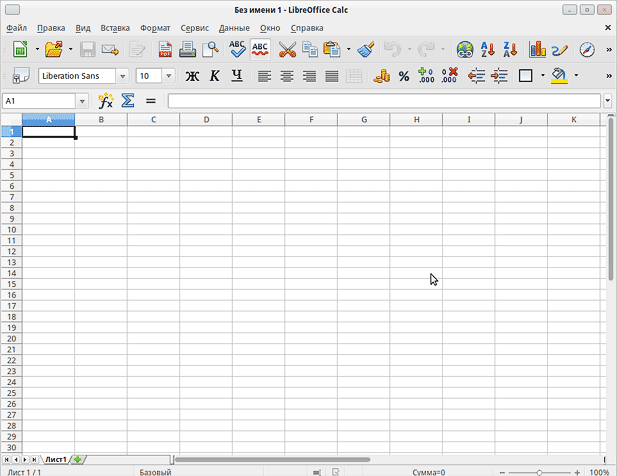Click the equals Function icon
The width and height of the screenshot is (617, 476).
pyautogui.click(x=150, y=101)
